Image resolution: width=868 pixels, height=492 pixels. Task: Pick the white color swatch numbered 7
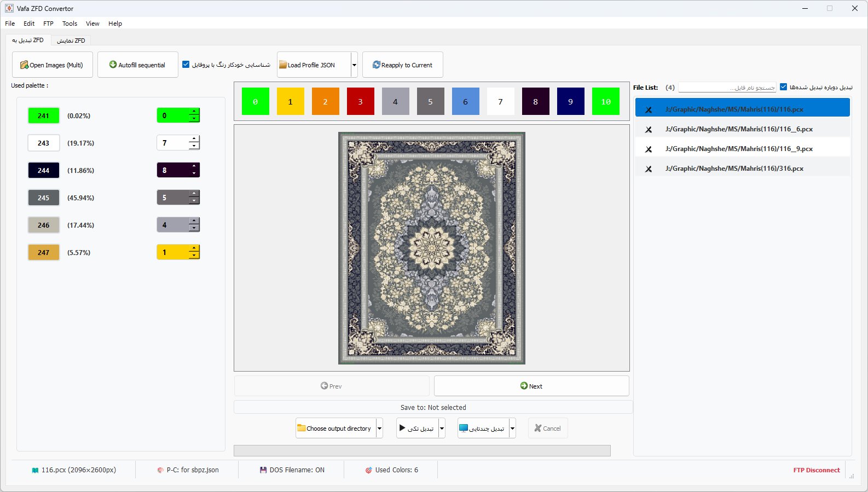pyautogui.click(x=501, y=101)
